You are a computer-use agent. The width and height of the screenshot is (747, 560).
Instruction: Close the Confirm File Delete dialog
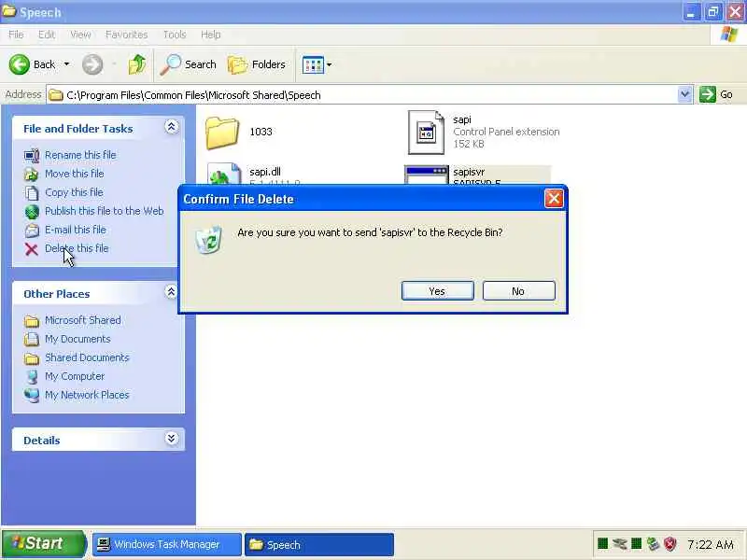tap(554, 199)
